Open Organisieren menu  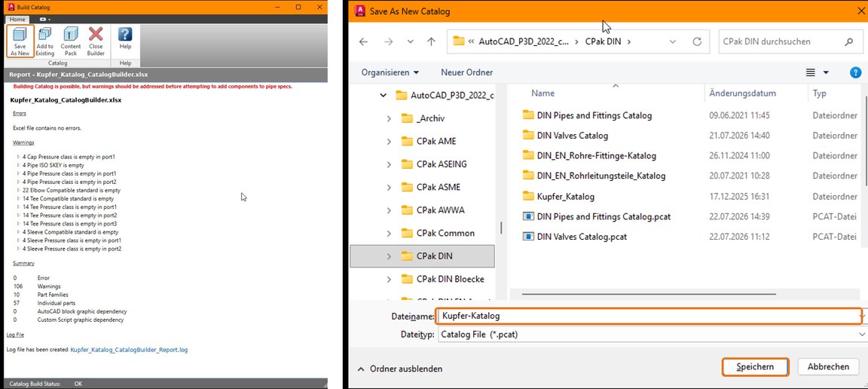(390, 72)
